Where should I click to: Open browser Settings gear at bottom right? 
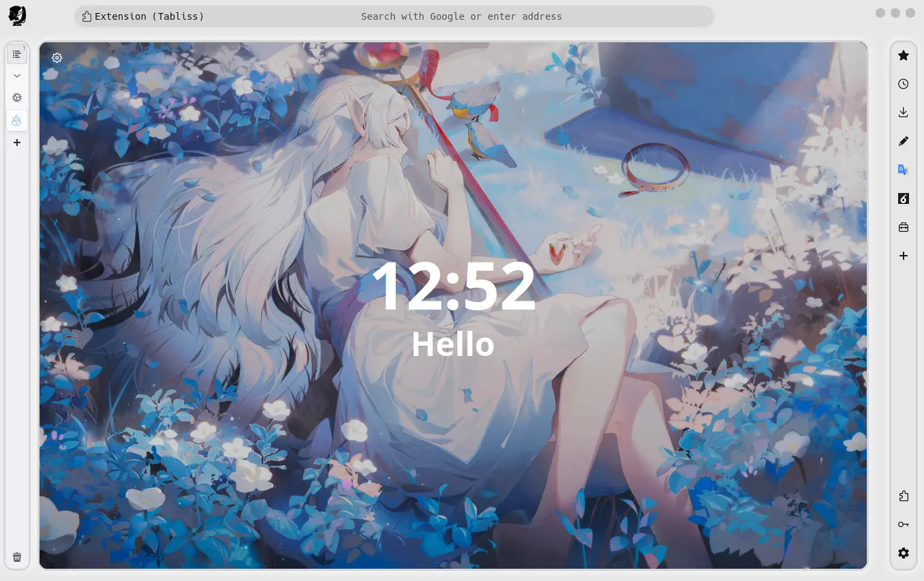(903, 553)
